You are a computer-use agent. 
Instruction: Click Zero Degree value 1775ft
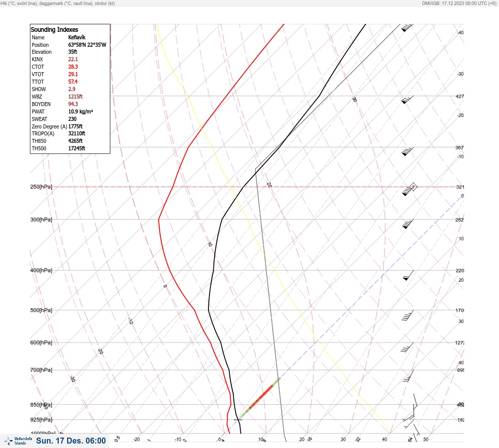coord(76,126)
